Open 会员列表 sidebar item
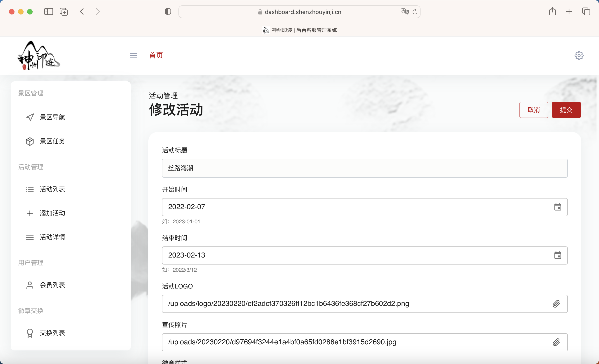Viewport: 599px width, 364px height. click(x=52, y=285)
